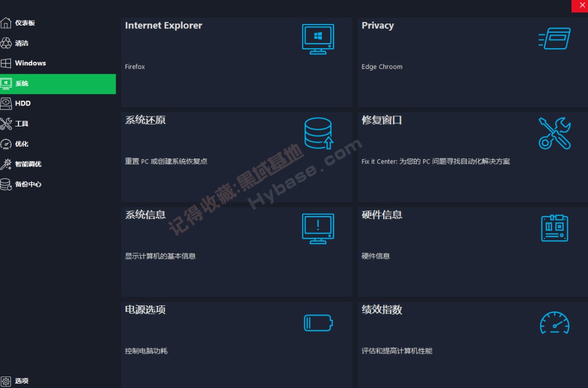Image resolution: width=588 pixels, height=388 pixels.
Task: Click the recycle icon beside 清洁
Action: pyautogui.click(x=5, y=43)
